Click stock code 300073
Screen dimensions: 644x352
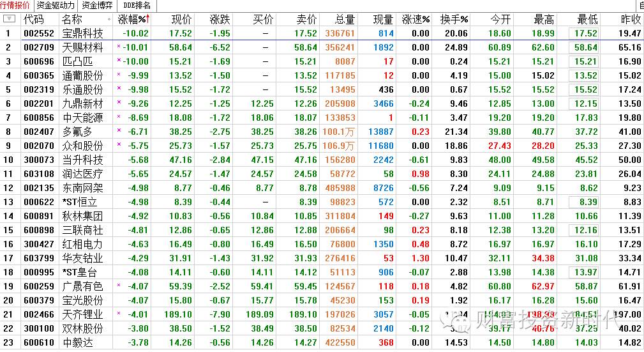(39, 160)
